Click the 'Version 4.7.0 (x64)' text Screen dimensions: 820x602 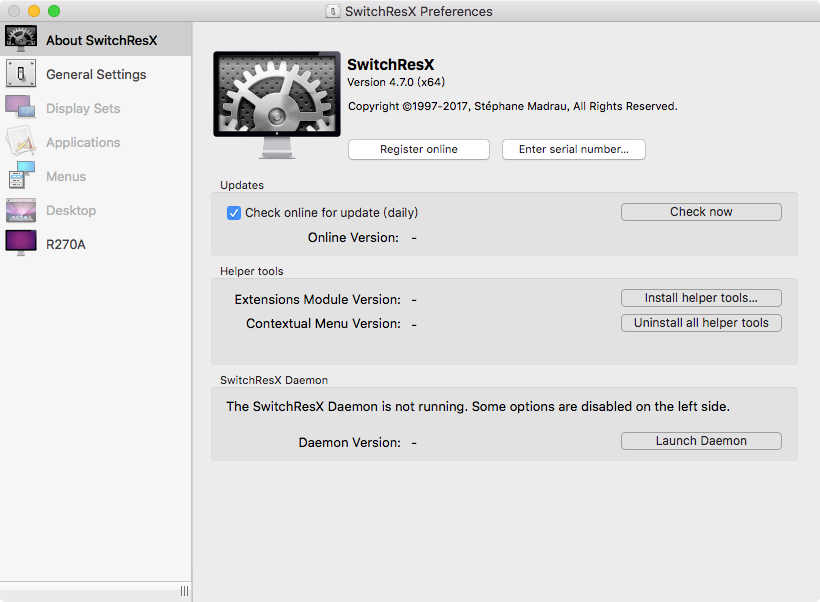coord(396,82)
